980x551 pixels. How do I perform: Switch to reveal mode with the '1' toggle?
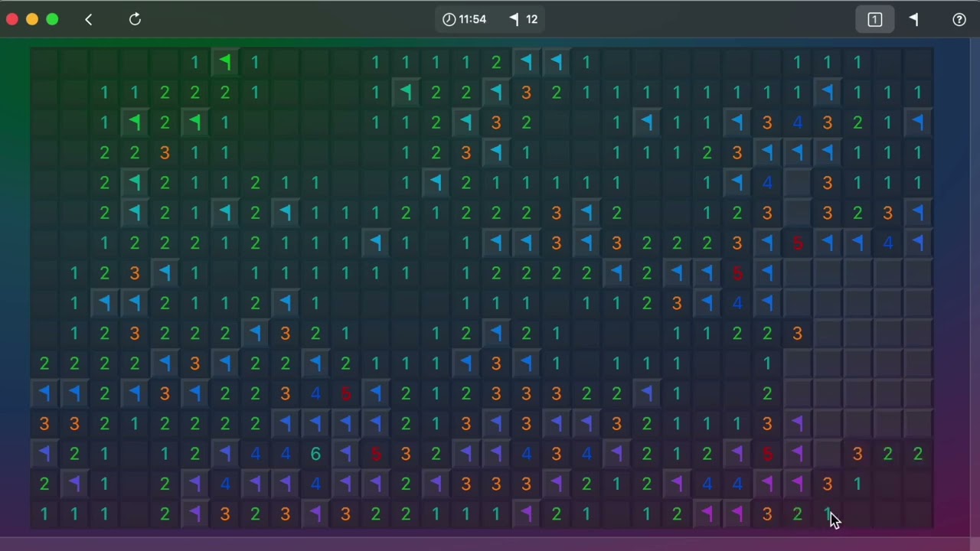coord(874,19)
